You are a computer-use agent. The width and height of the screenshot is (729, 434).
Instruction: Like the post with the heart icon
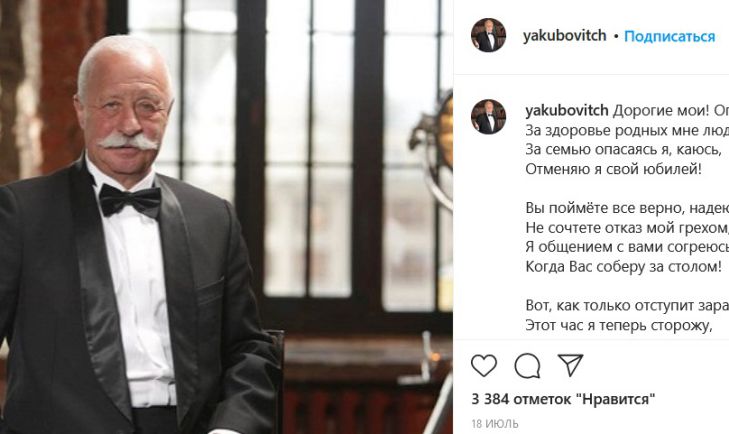click(484, 365)
